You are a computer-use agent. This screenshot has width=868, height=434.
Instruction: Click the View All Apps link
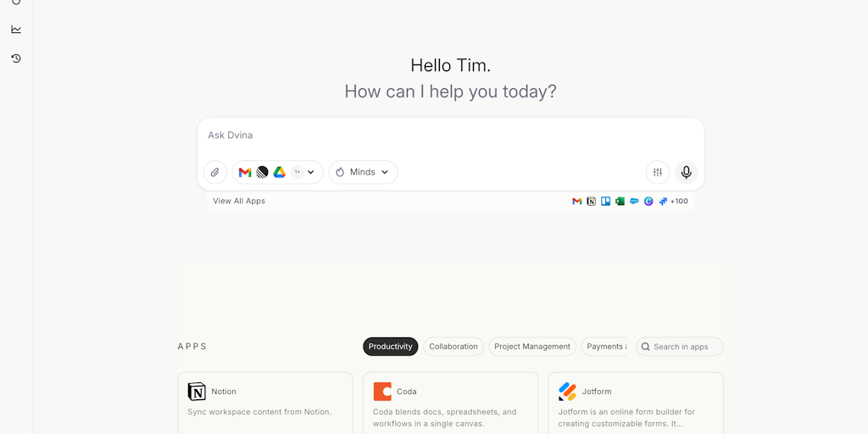point(239,201)
